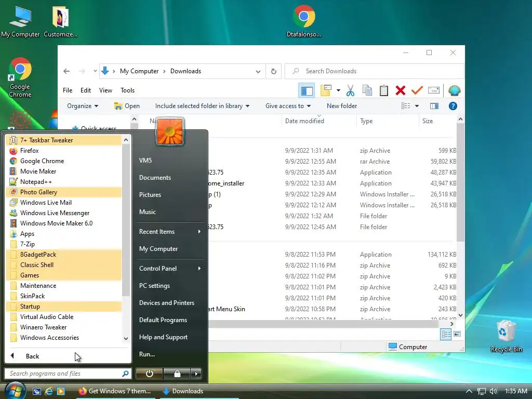The width and height of the screenshot is (532, 399).
Task: Open the Organize dropdown
Action: (x=83, y=106)
